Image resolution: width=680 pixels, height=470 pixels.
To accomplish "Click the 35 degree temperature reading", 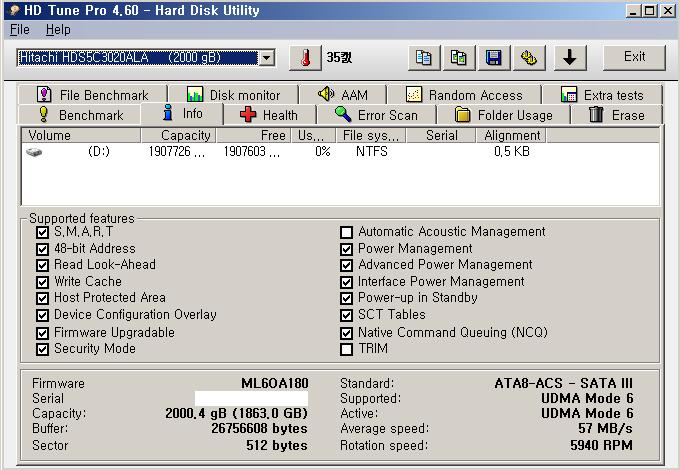I will [339, 57].
